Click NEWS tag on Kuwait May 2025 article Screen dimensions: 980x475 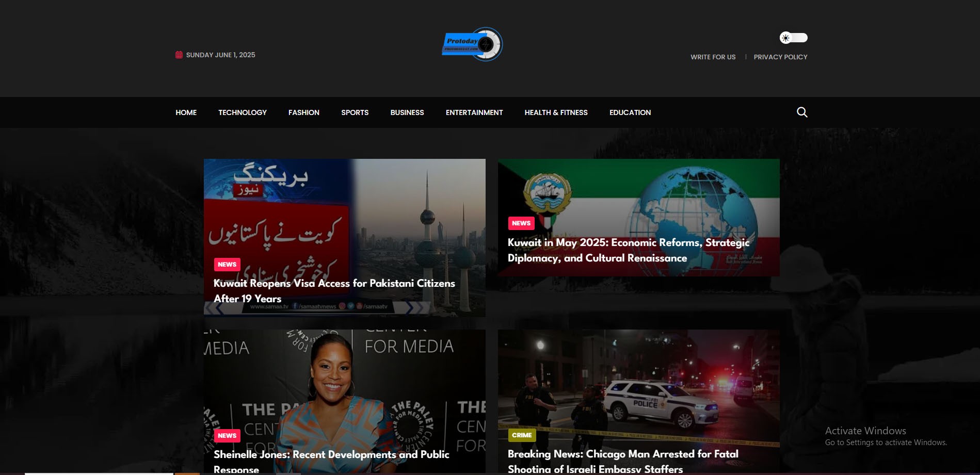click(521, 223)
